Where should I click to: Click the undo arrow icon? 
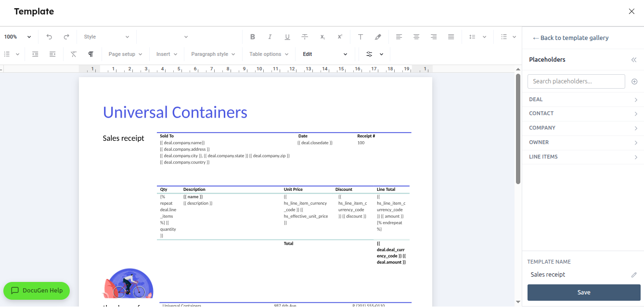coord(49,37)
